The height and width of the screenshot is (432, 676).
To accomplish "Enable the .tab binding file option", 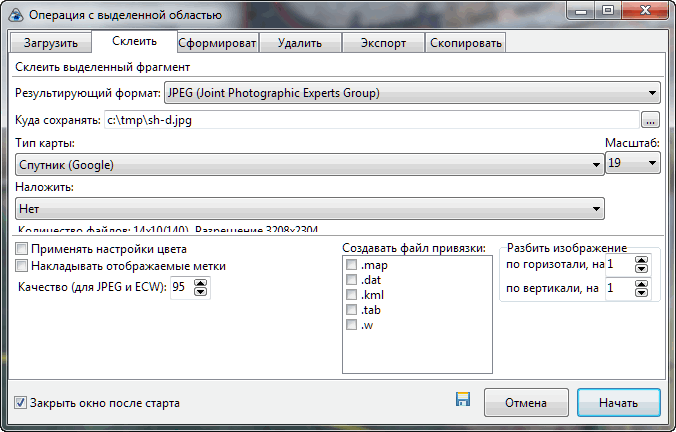I will [x=351, y=310].
